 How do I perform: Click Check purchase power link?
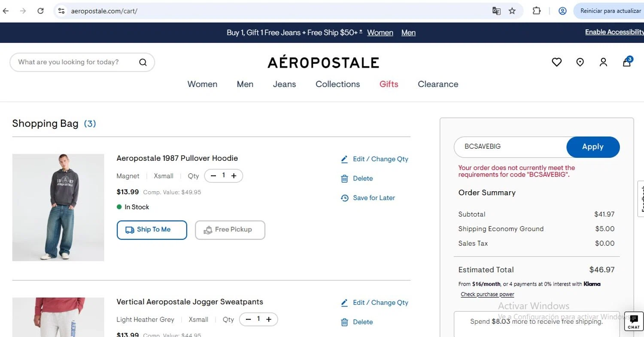click(x=487, y=295)
